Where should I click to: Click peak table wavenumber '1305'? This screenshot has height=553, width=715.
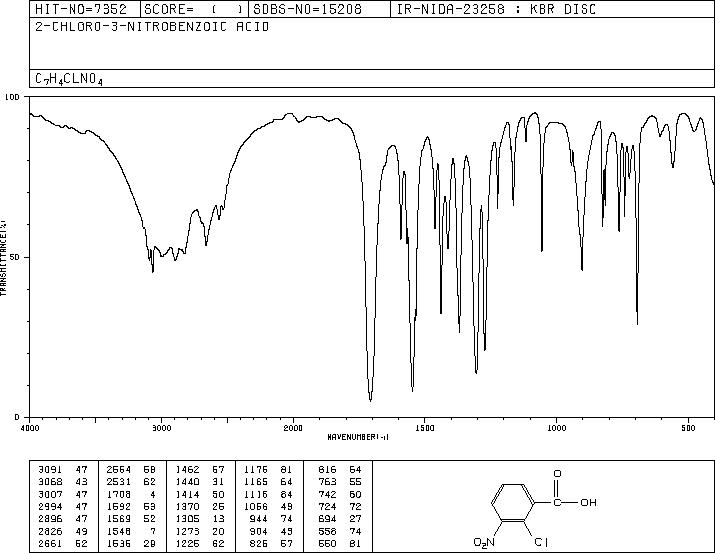click(x=187, y=519)
